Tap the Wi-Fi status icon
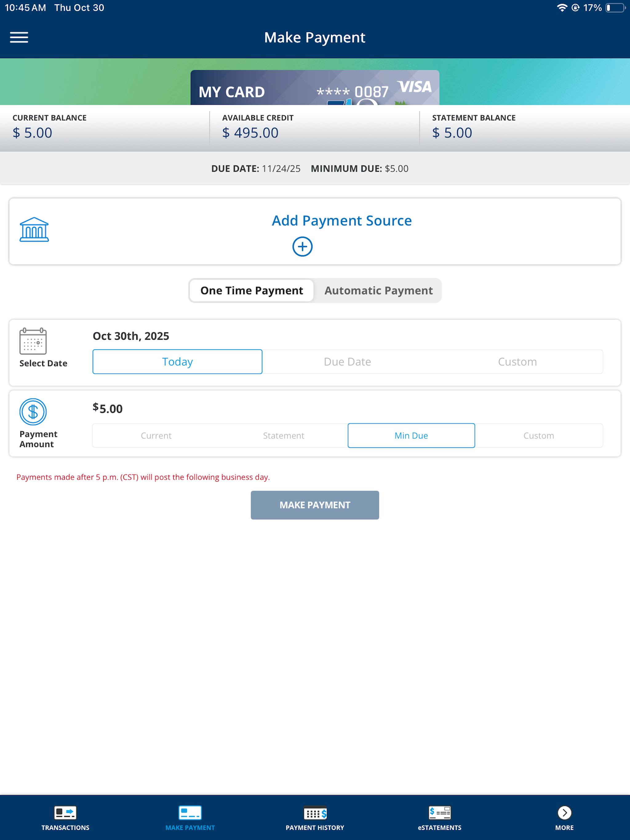The image size is (630, 840). tap(562, 8)
